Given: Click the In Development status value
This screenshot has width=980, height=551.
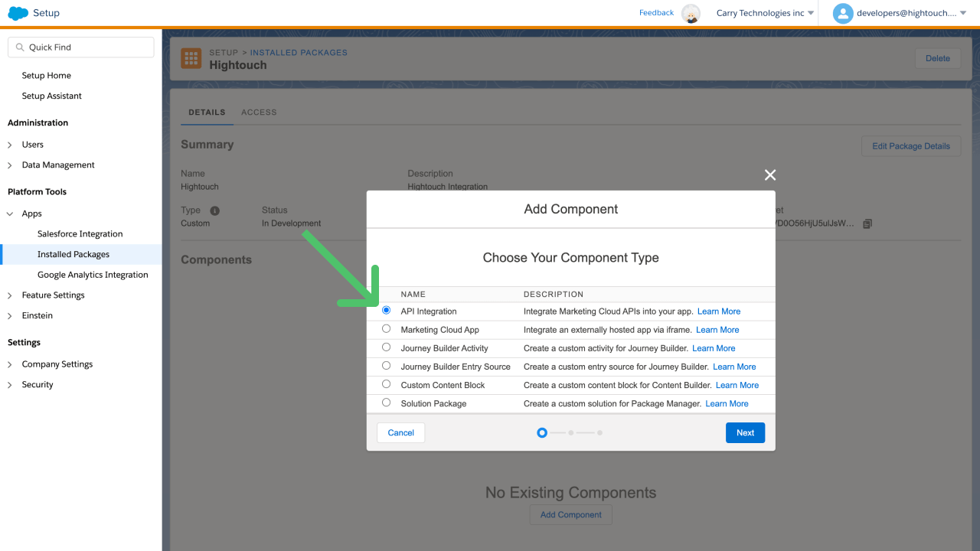Looking at the screenshot, I should tap(291, 223).
